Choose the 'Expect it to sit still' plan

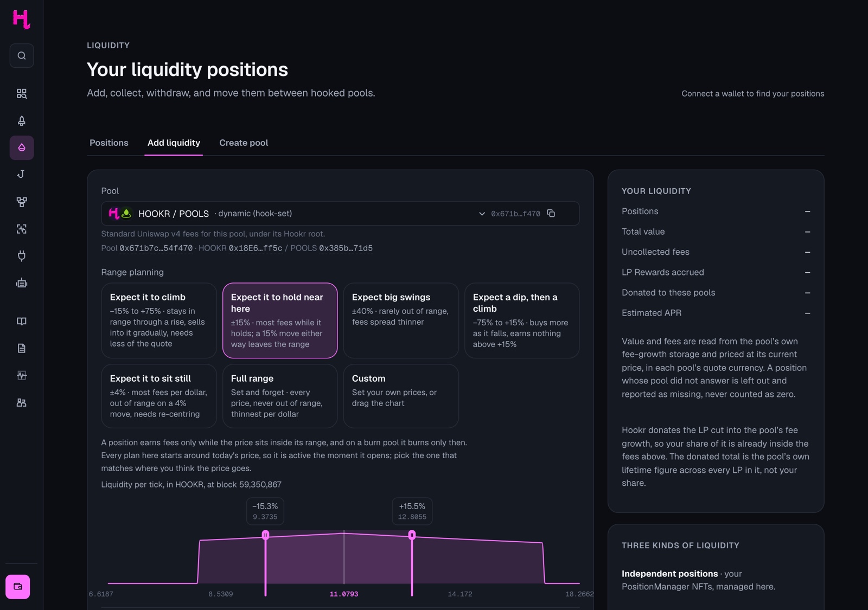[159, 396]
